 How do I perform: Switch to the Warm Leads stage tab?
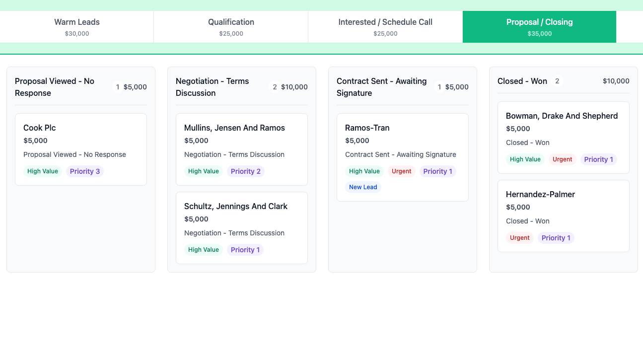pyautogui.click(x=77, y=27)
